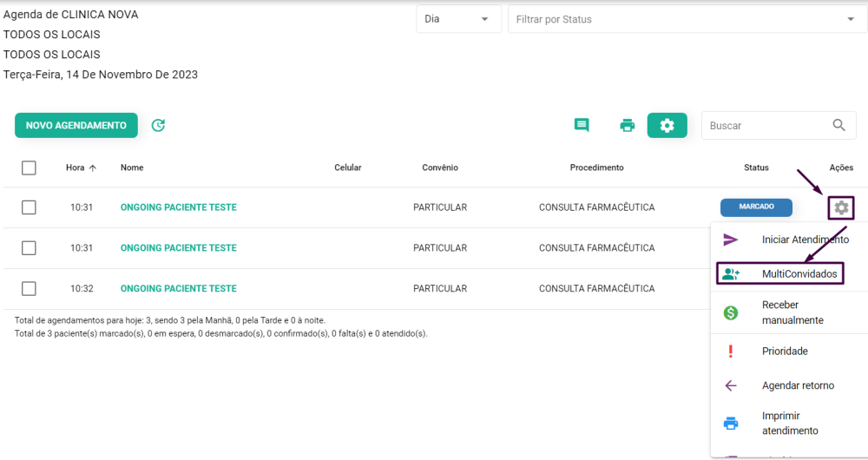
Task: Open the last ONGOING PACIENTE TESTE link
Action: pos(178,288)
